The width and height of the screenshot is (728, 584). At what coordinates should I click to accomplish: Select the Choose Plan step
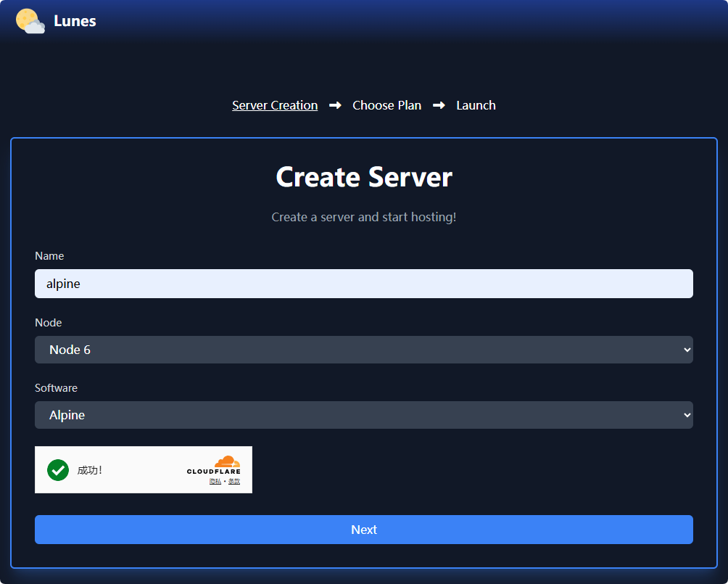click(x=386, y=105)
